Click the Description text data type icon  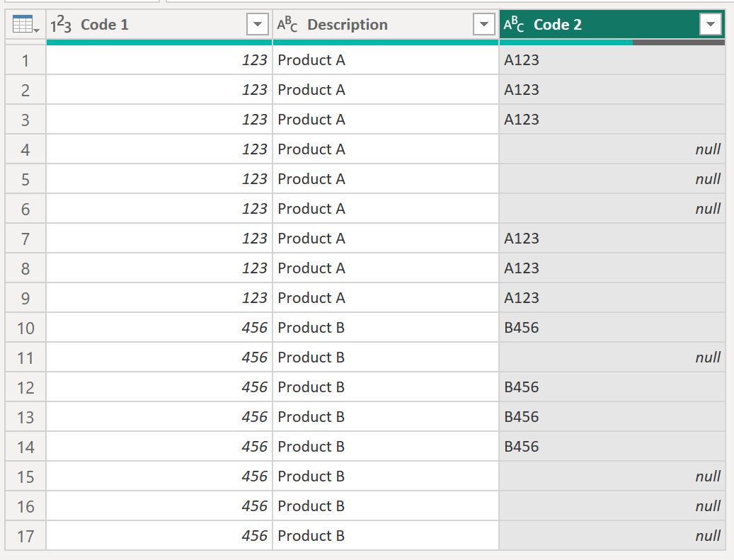287,24
